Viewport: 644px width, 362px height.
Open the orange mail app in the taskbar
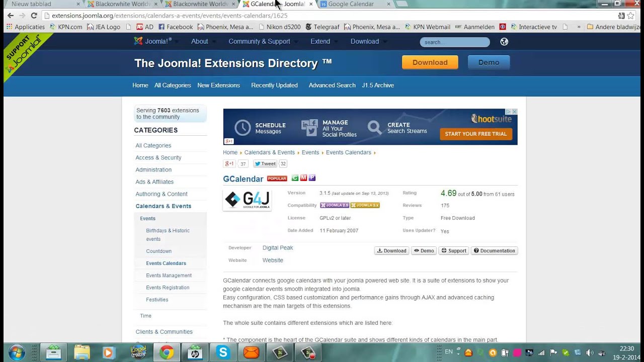pos(251,352)
